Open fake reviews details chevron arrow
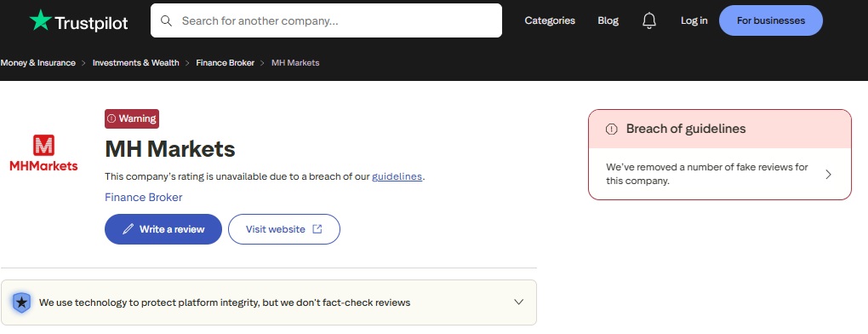This screenshot has height=334, width=868. click(828, 175)
